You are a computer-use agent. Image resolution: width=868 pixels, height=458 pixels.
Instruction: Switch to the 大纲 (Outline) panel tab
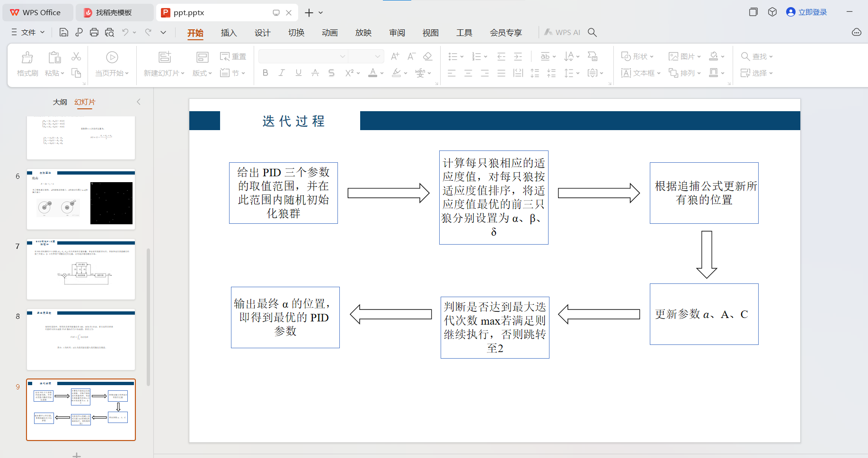[60, 102]
